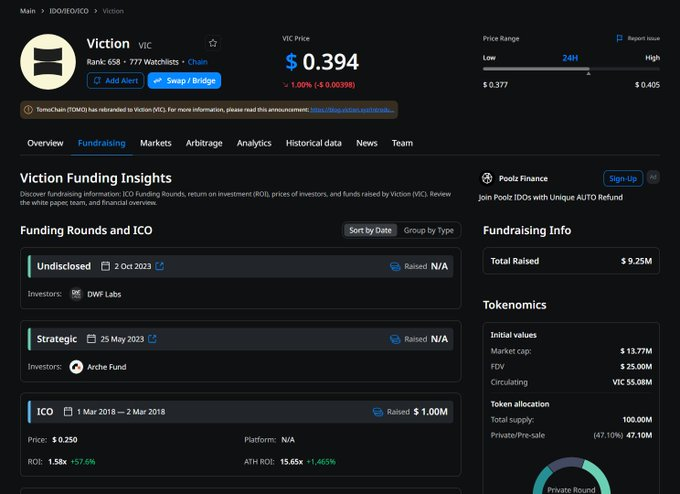This screenshot has height=494, width=680.
Task: Click the Viction logo image
Action: point(48,62)
